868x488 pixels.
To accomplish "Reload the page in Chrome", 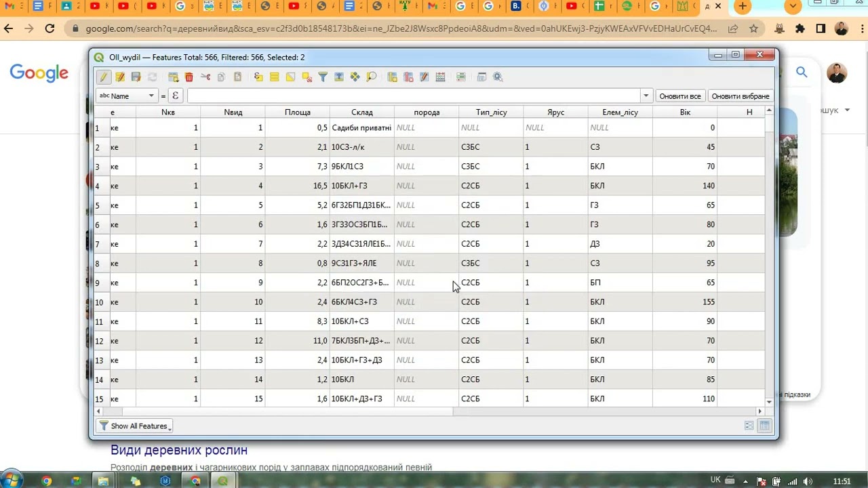I will point(50,28).
